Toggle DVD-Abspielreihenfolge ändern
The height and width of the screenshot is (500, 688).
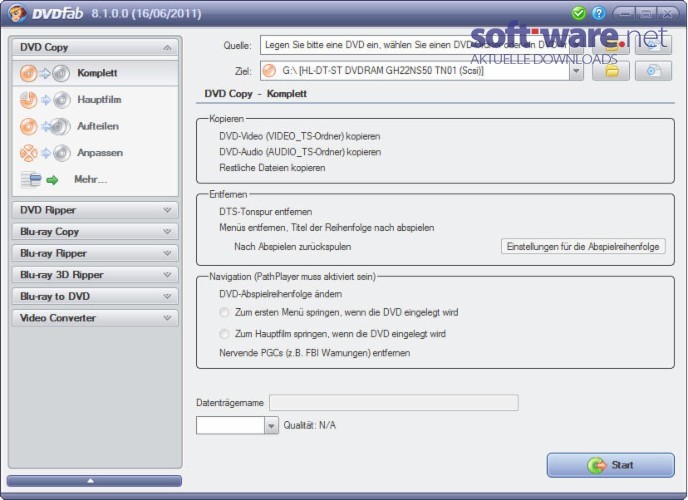pyautogui.click(x=280, y=294)
